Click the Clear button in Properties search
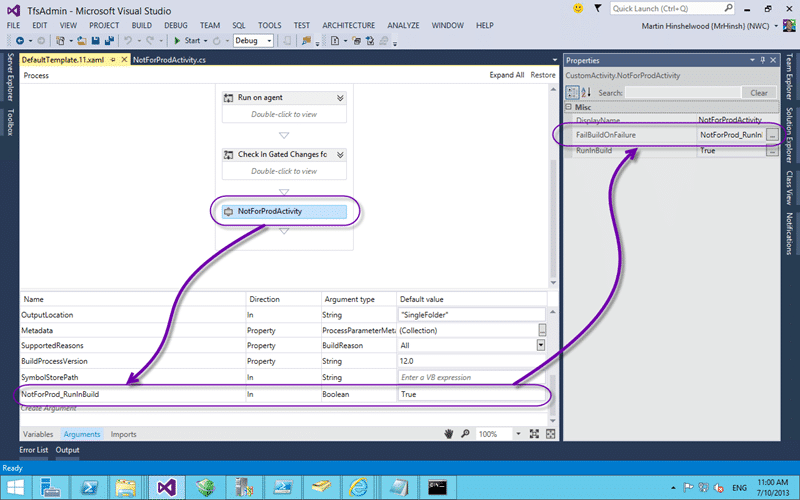Viewport: 800px width, 500px height. coord(759,92)
